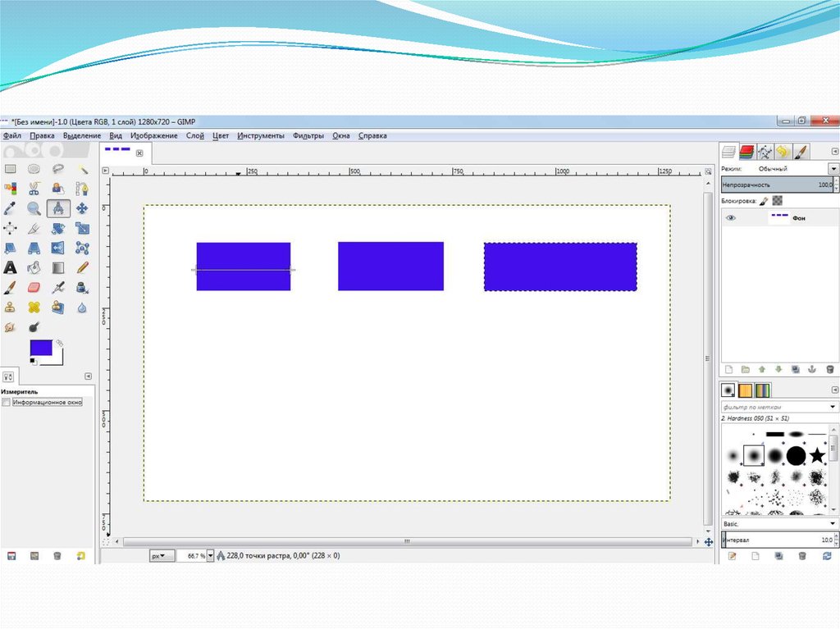Delete layer using the trash icon
840x629 pixels.
[x=830, y=370]
